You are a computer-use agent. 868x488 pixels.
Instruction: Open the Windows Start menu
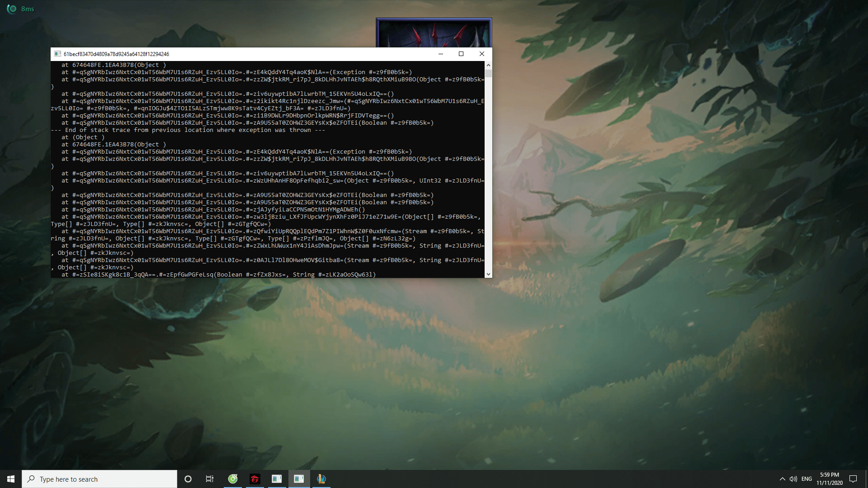[x=11, y=479]
